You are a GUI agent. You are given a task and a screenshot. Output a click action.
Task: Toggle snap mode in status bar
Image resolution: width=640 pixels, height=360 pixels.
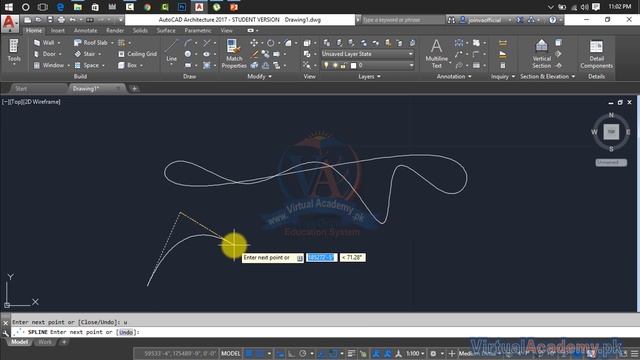(x=260, y=353)
